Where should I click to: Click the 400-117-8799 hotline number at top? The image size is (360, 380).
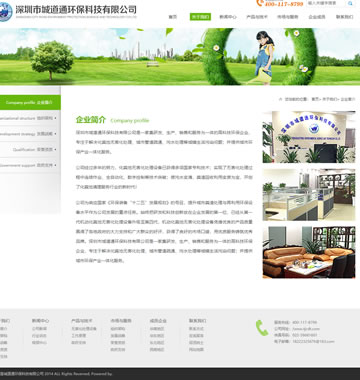pyautogui.click(x=284, y=4)
